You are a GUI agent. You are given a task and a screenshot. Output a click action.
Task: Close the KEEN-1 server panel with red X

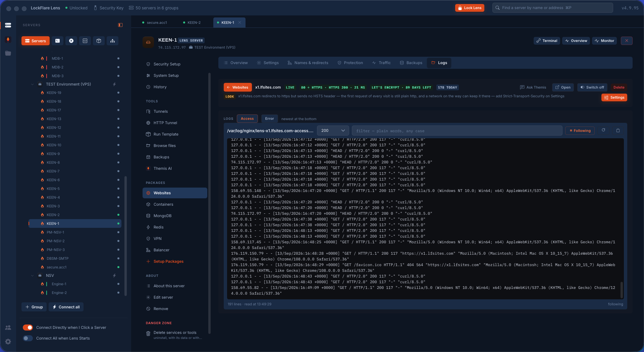point(627,41)
